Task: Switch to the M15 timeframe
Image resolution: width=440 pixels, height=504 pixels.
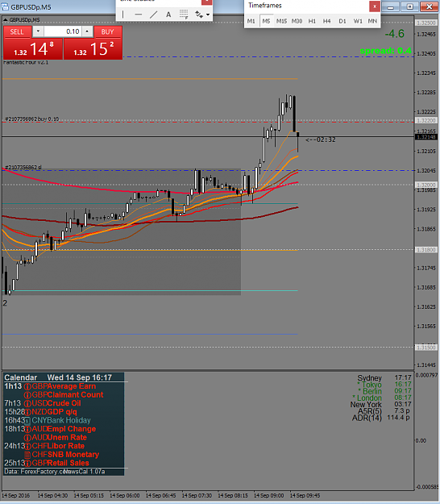Action: click(x=282, y=21)
